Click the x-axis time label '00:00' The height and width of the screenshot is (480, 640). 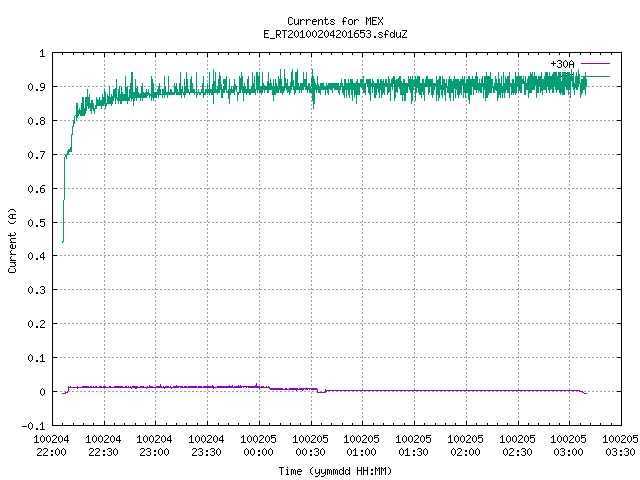258,452
